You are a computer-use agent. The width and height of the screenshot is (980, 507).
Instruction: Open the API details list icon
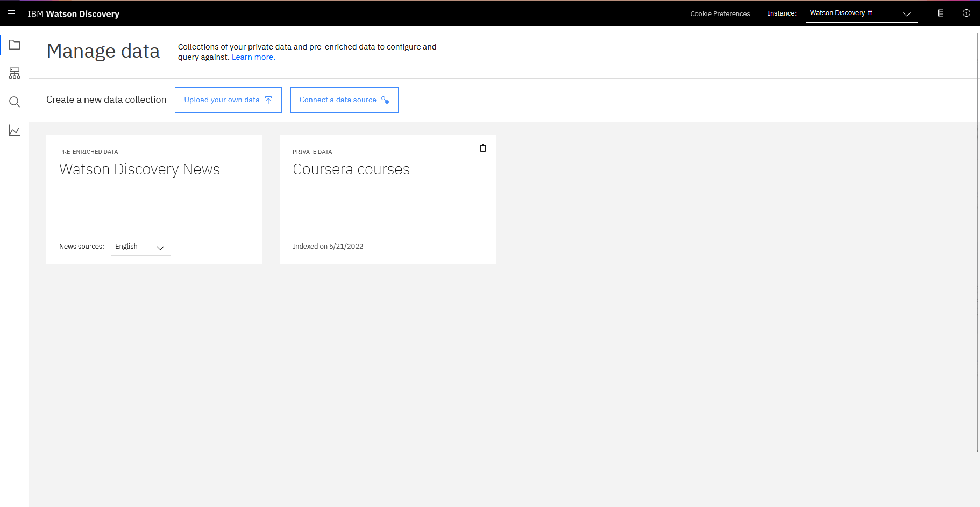[941, 13]
